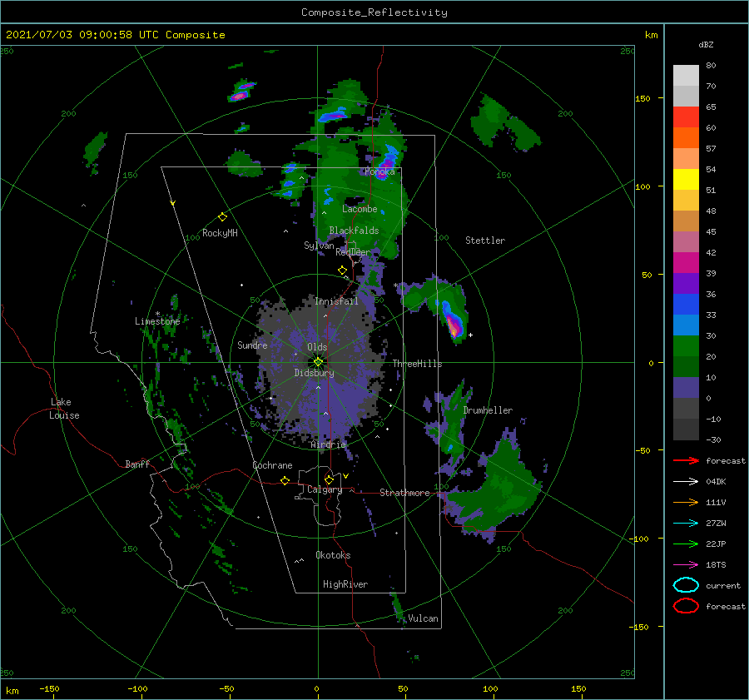The image size is (749, 700).
Task: Click the Limestone label
Action: pos(157,321)
